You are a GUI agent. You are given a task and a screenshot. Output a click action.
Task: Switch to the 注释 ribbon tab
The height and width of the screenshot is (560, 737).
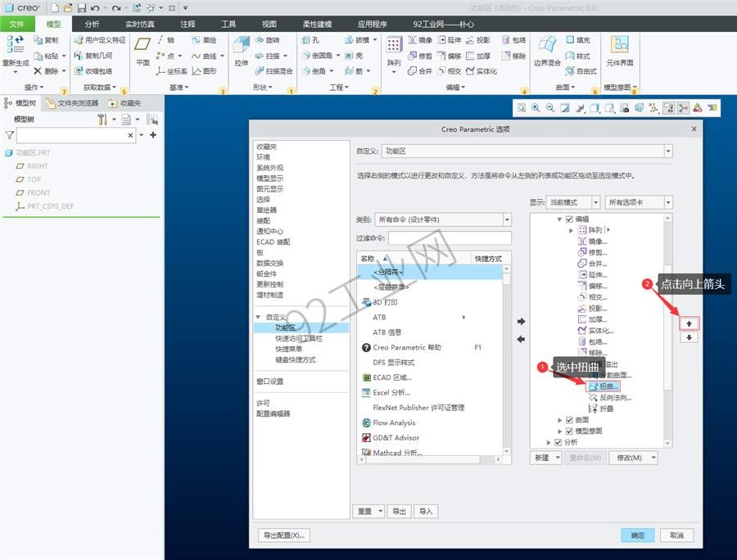[188, 24]
